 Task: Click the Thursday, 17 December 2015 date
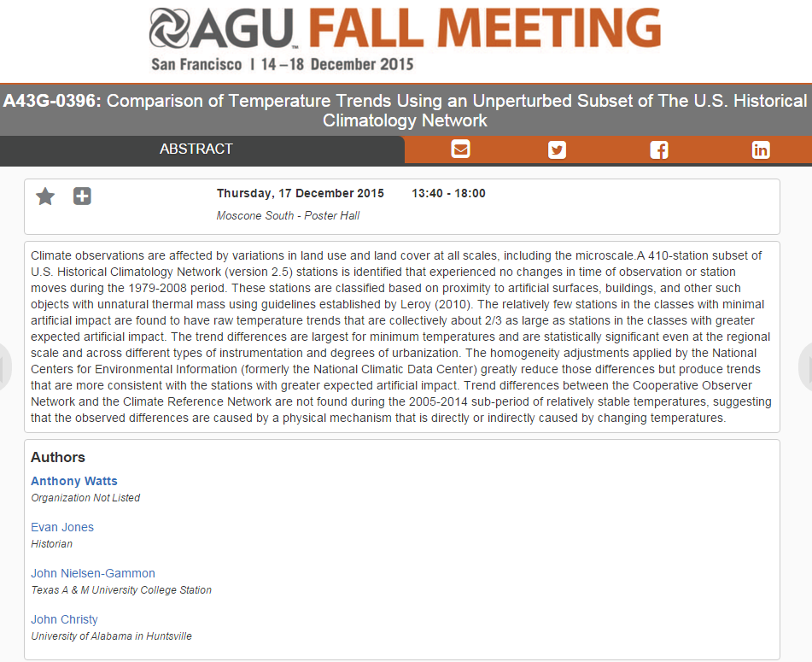pos(301,193)
